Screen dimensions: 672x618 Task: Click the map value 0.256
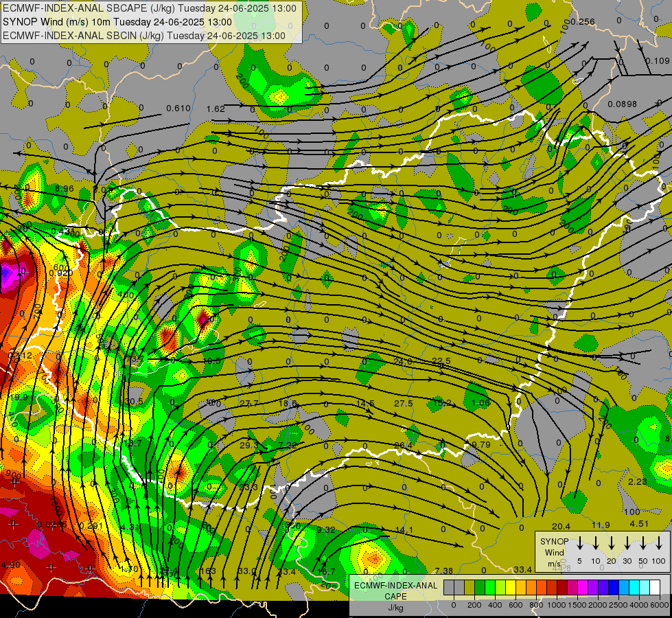(x=583, y=22)
